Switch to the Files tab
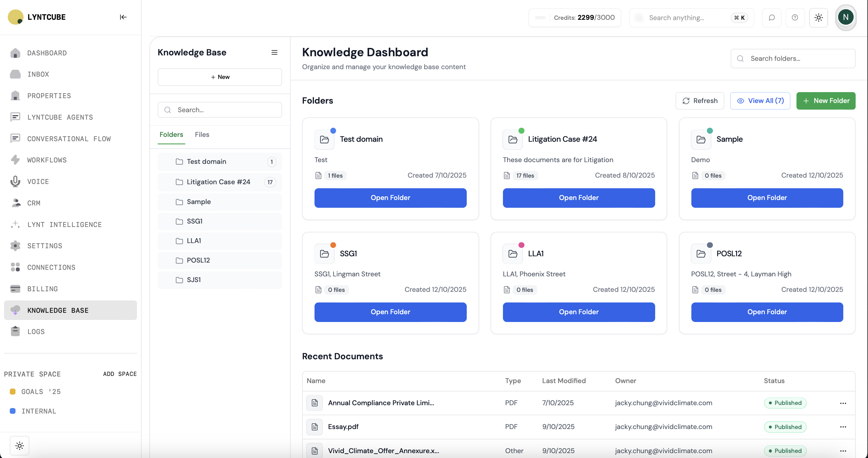This screenshot has width=868, height=458. coord(202,134)
